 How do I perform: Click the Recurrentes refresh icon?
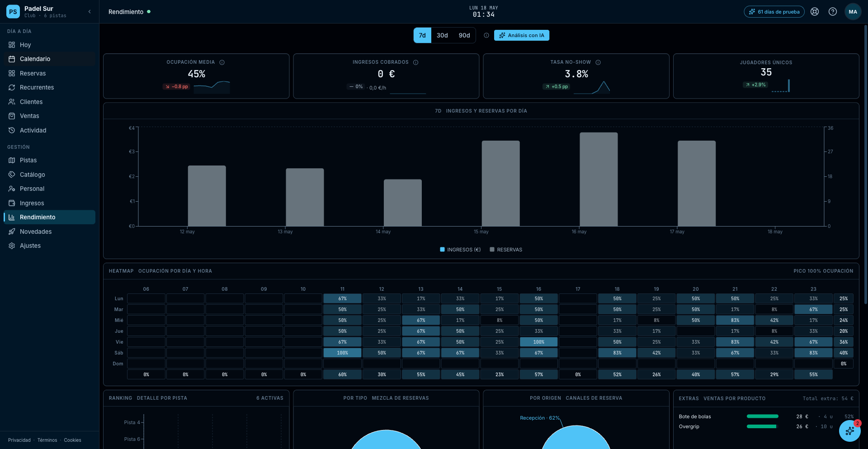pos(12,87)
